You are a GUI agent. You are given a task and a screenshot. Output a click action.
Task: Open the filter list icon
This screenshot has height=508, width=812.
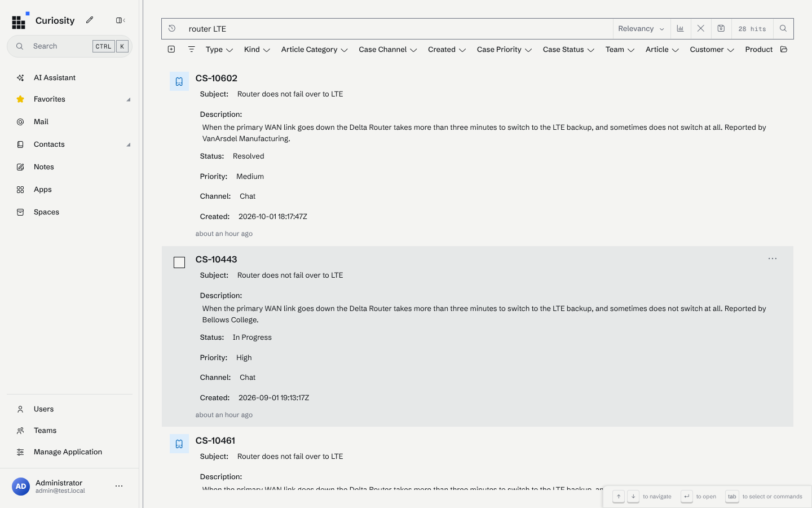coord(192,49)
